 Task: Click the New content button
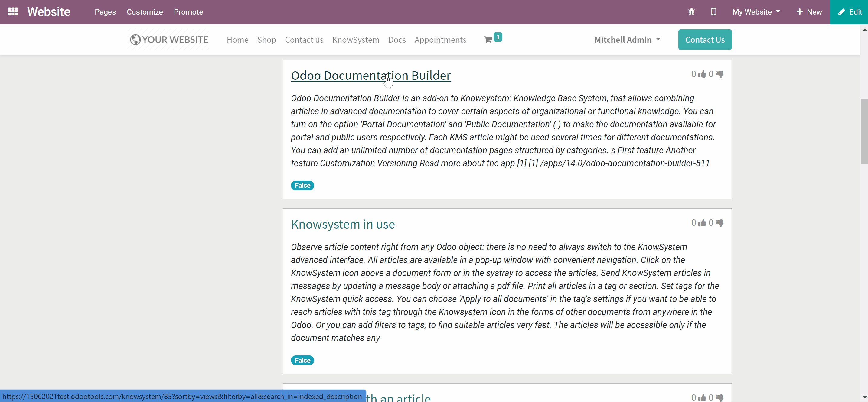pos(809,12)
